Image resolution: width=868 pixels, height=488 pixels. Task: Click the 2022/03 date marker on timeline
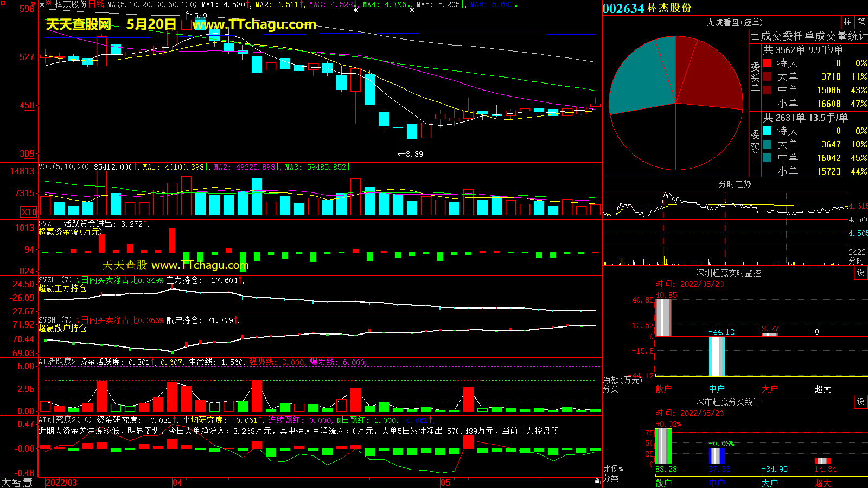61,483
